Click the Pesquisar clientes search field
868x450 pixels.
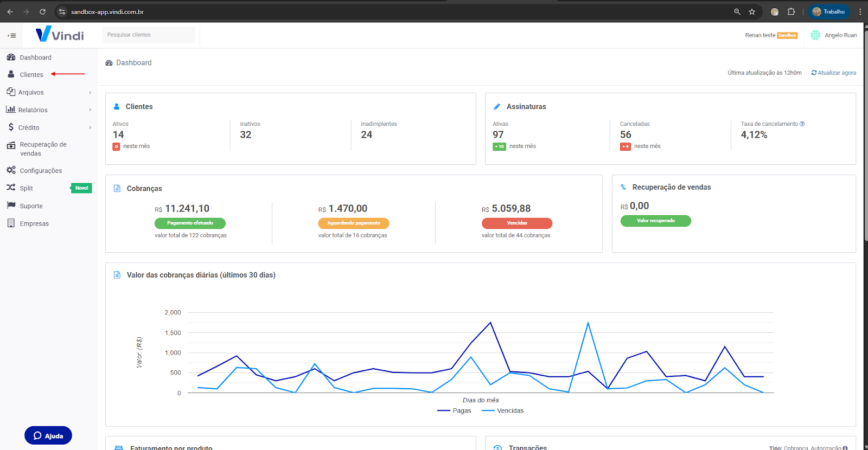pos(148,35)
